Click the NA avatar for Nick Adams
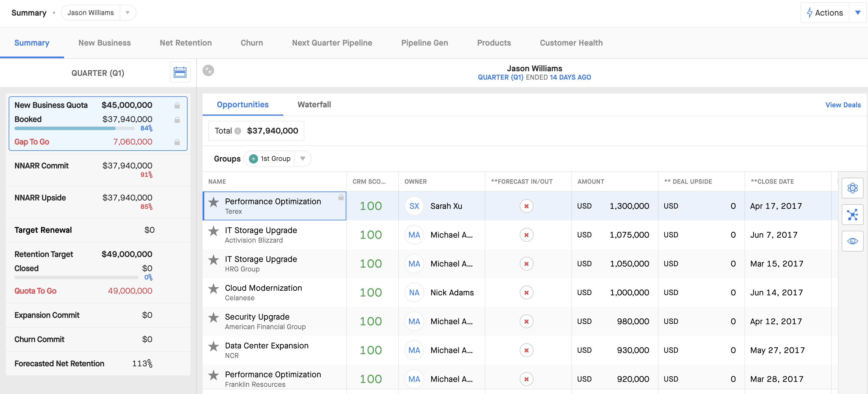This screenshot has width=868, height=394. tap(414, 293)
